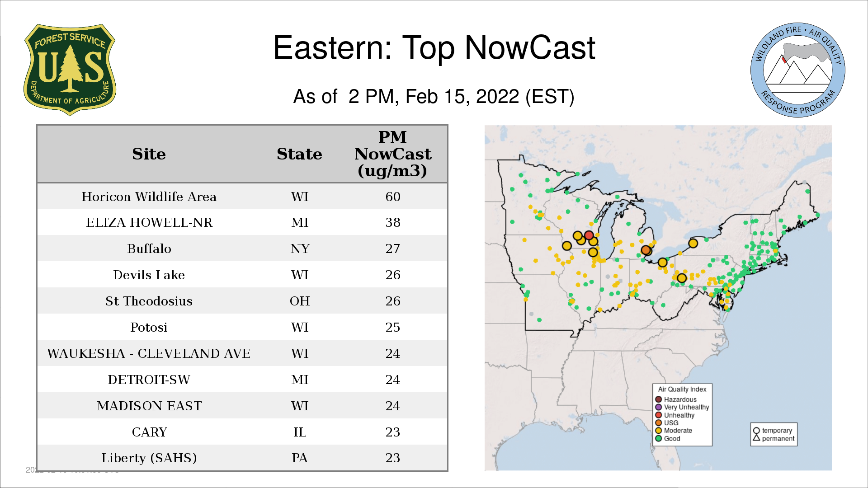Click the Site column header
Viewport: 868px width, 488px height.
149,154
